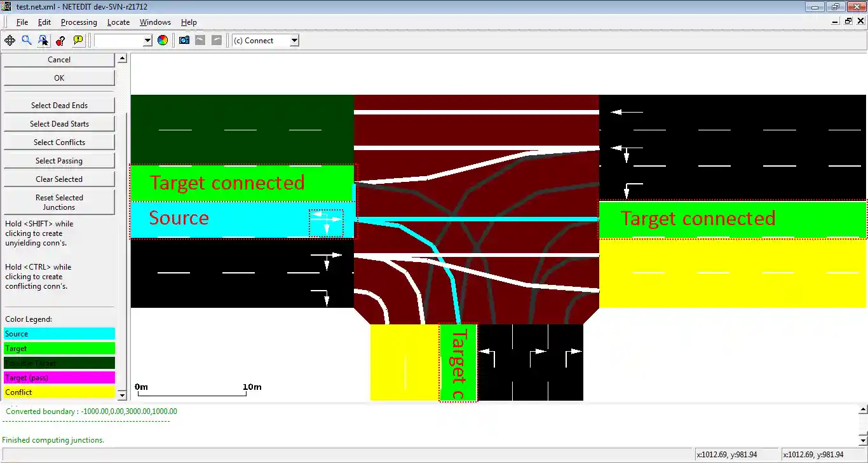The width and height of the screenshot is (868, 463).
Task: Click the red question mark help icon
Action: (60, 41)
